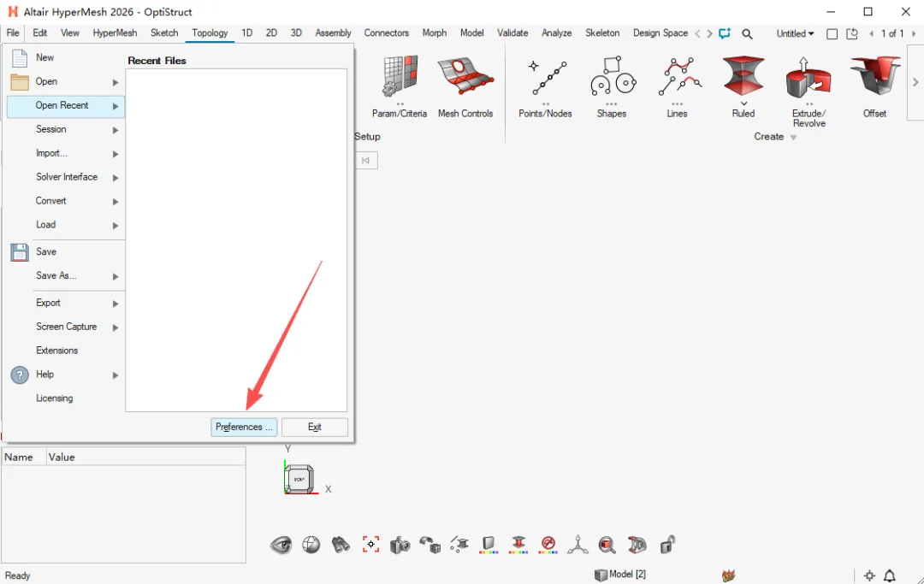Click the notification bell in status bar

point(890,575)
